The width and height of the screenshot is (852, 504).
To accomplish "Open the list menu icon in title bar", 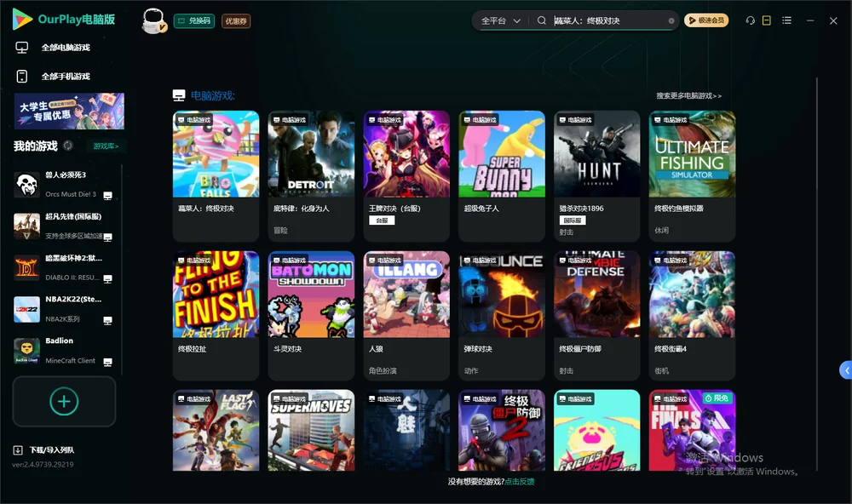I will pos(786,20).
